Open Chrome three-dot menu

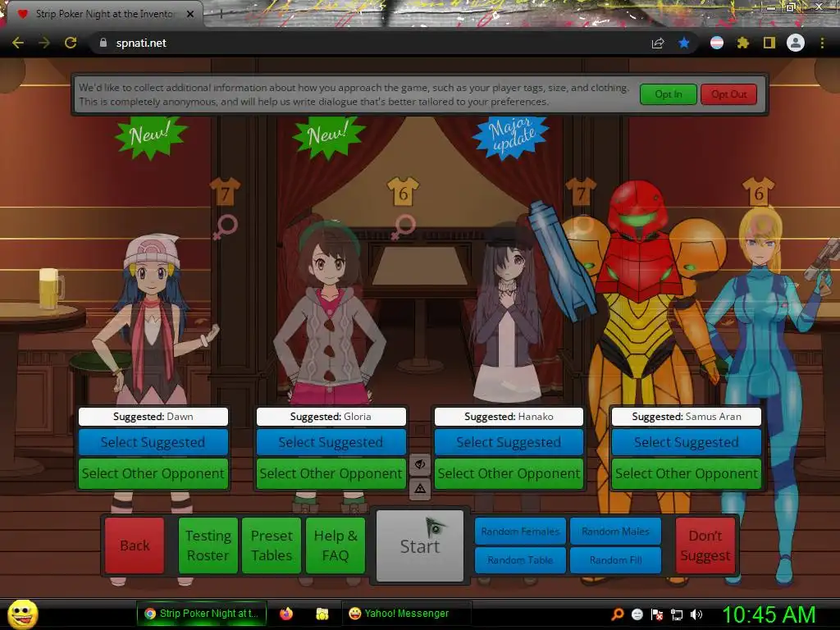point(822,43)
